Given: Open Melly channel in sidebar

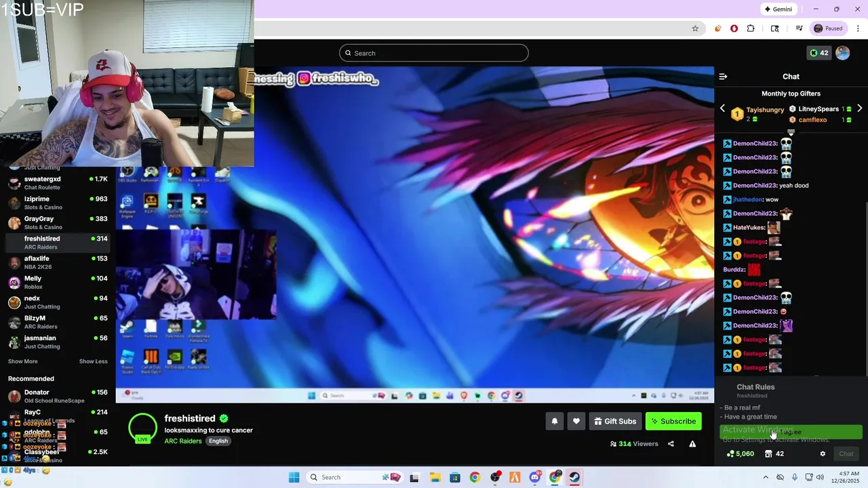Looking at the screenshot, I should coord(58,282).
